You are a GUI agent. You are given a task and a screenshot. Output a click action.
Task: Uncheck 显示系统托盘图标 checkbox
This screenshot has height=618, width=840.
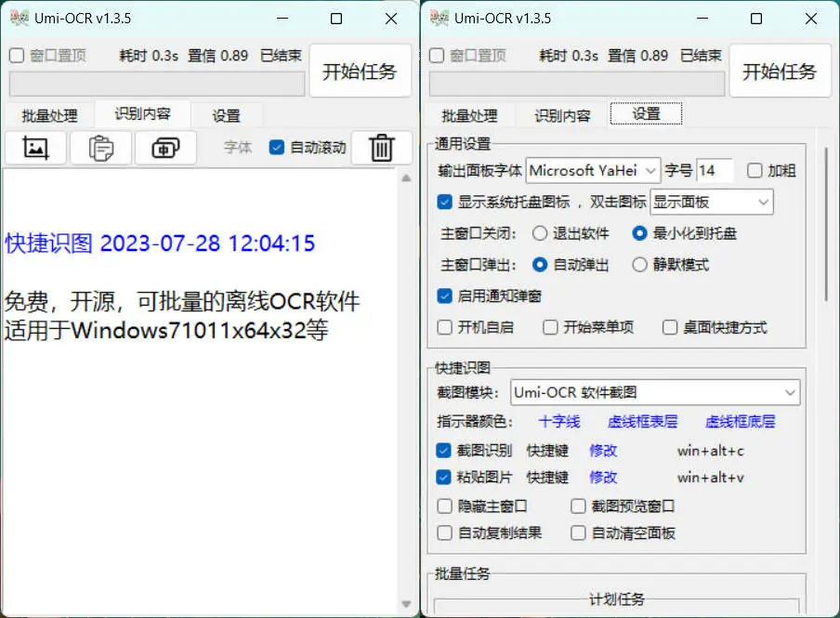[x=444, y=202]
